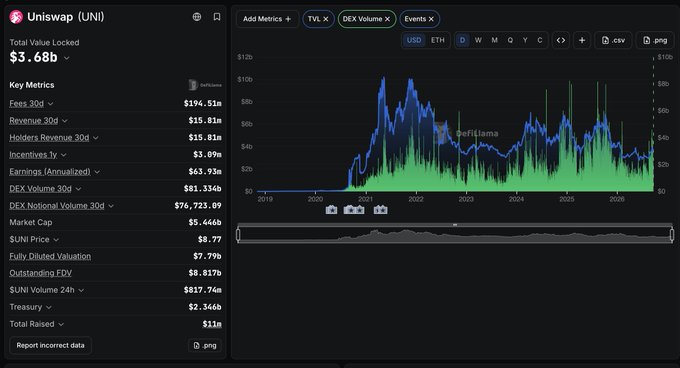Click the DEX Volume 30d value $81.334b
Image resolution: width=680 pixels, height=368 pixels.
coord(203,189)
